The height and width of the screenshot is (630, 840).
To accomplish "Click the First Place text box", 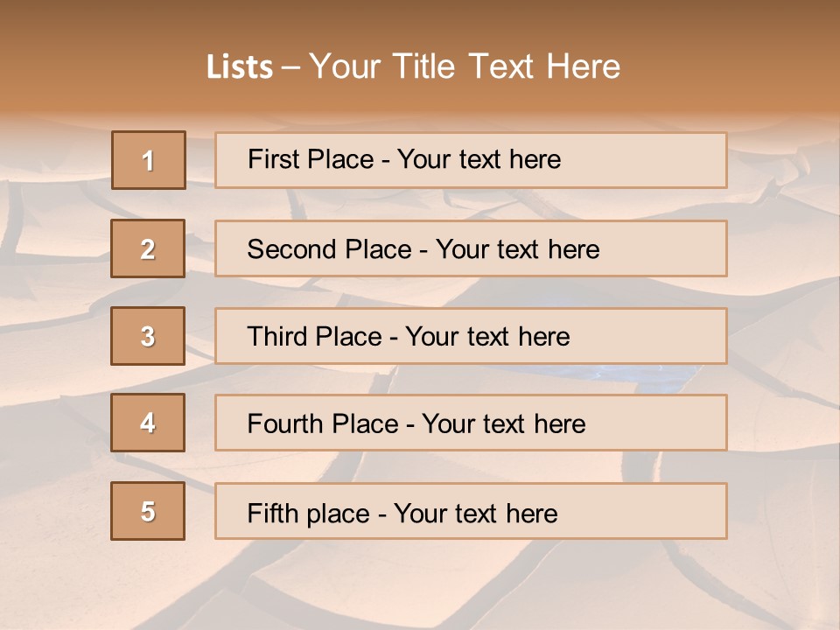I will 471,160.
